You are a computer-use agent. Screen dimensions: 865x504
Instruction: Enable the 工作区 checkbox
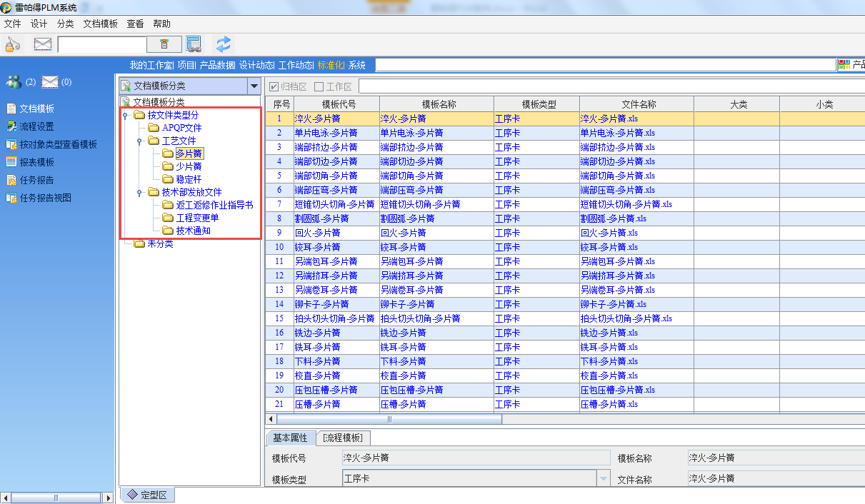tap(319, 87)
